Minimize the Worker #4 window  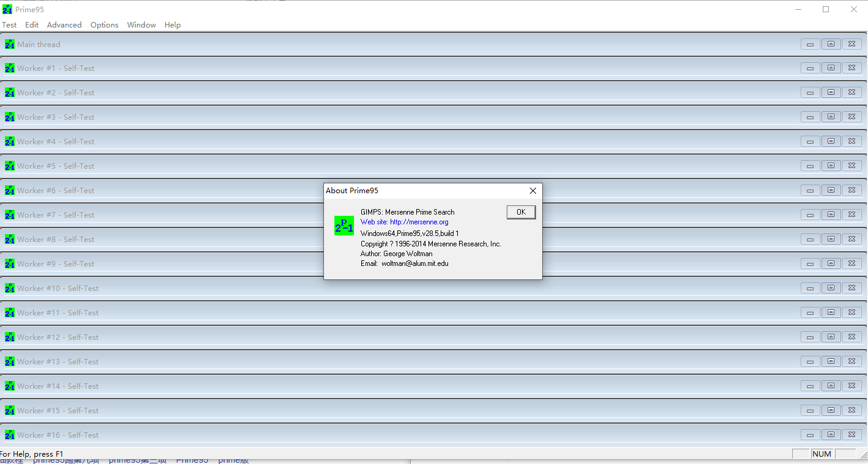point(810,141)
